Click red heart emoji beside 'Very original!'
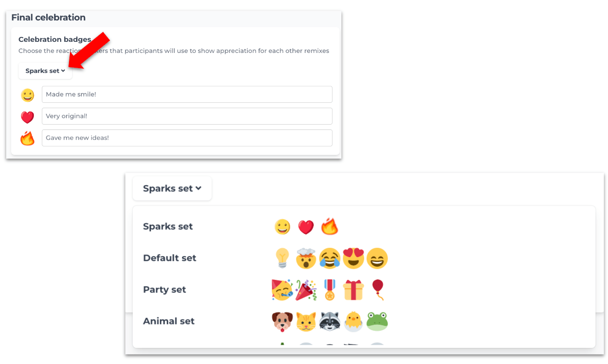Image resolution: width=608 pixels, height=364 pixels. (28, 117)
